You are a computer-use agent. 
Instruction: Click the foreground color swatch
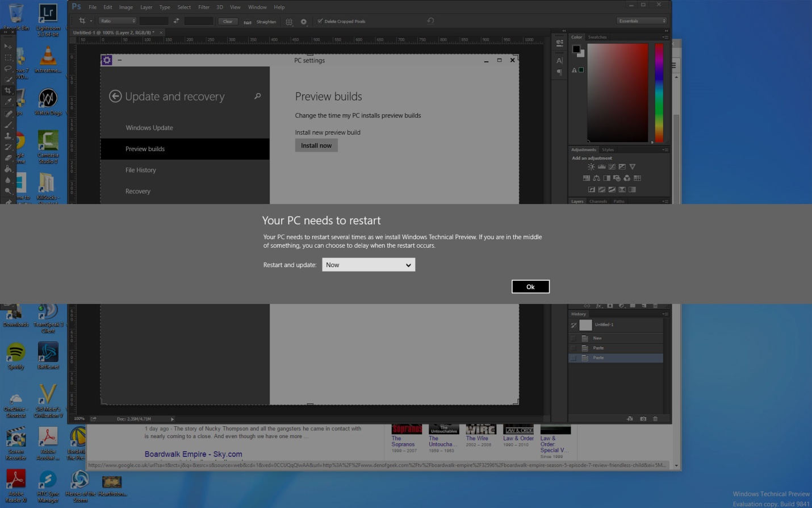click(x=576, y=49)
